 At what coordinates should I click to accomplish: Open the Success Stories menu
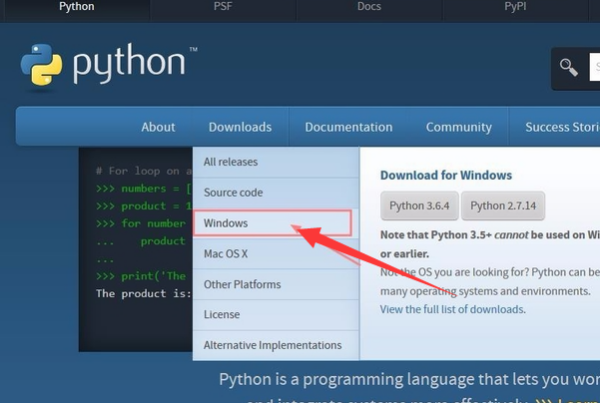[x=561, y=127]
